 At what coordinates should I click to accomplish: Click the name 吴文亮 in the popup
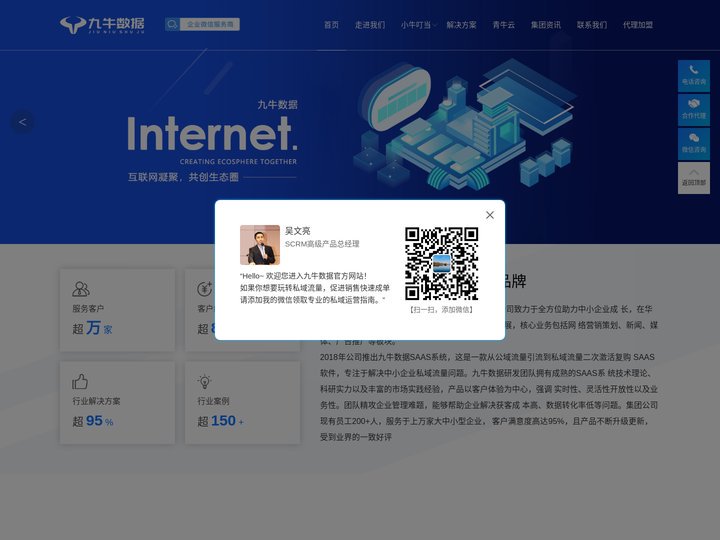pyautogui.click(x=298, y=231)
